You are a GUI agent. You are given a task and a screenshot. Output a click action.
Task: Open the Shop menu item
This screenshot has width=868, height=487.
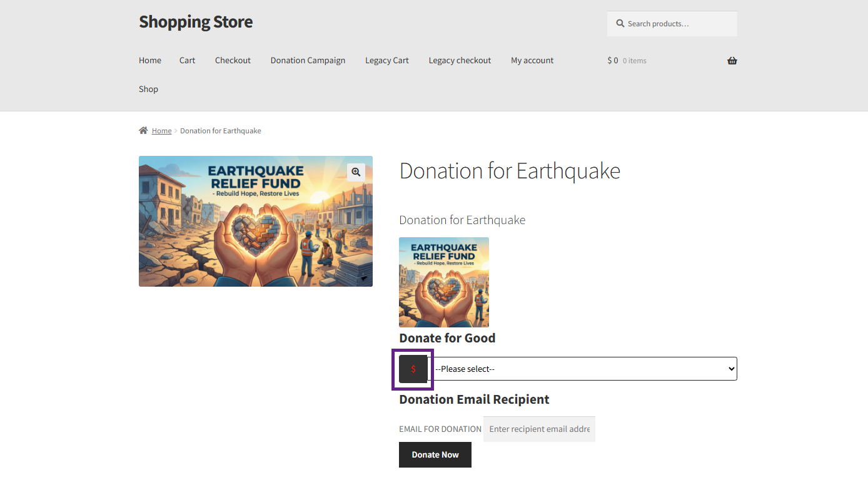coord(148,89)
